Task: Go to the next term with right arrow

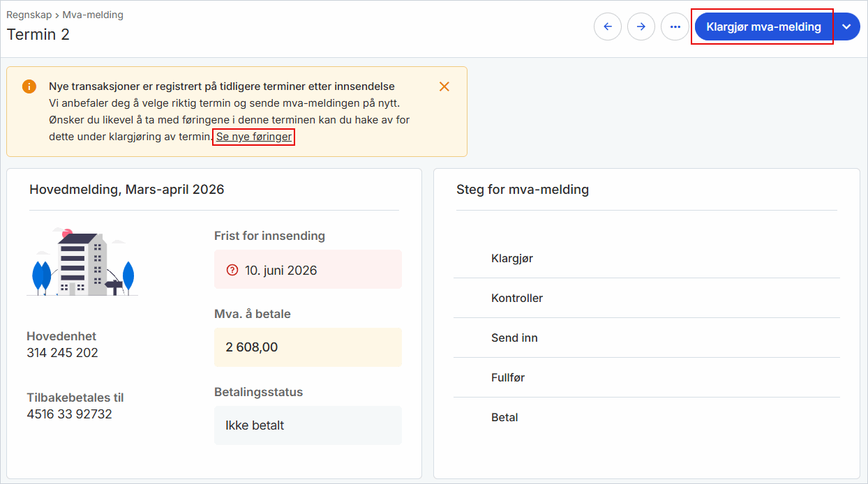Action: coord(641,27)
